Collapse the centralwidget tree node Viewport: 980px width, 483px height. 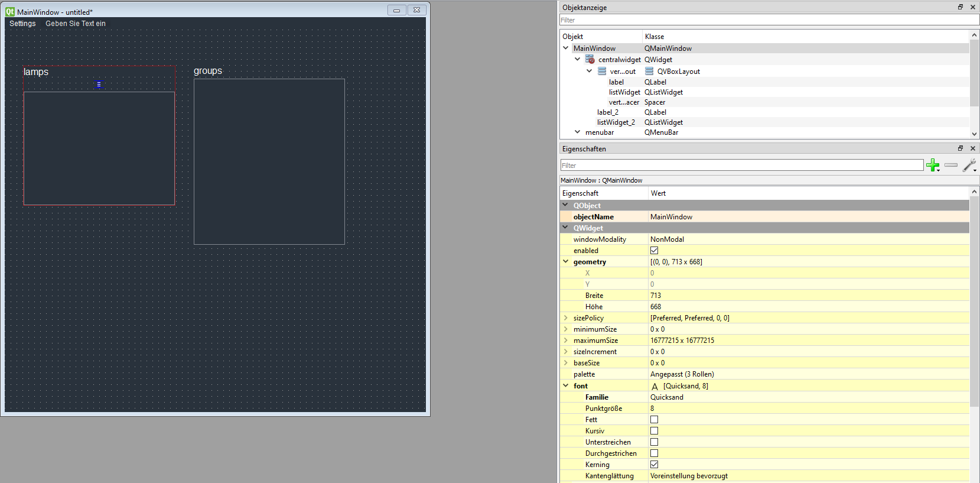(578, 59)
